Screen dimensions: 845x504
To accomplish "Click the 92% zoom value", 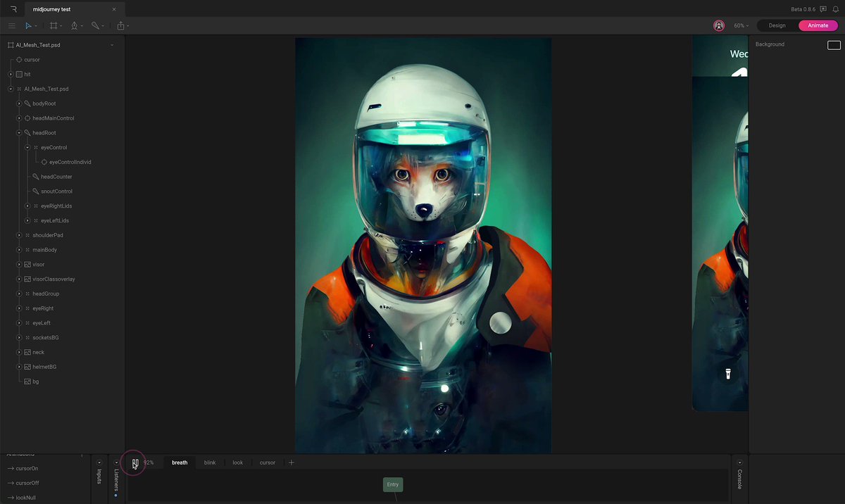I will click(x=149, y=462).
